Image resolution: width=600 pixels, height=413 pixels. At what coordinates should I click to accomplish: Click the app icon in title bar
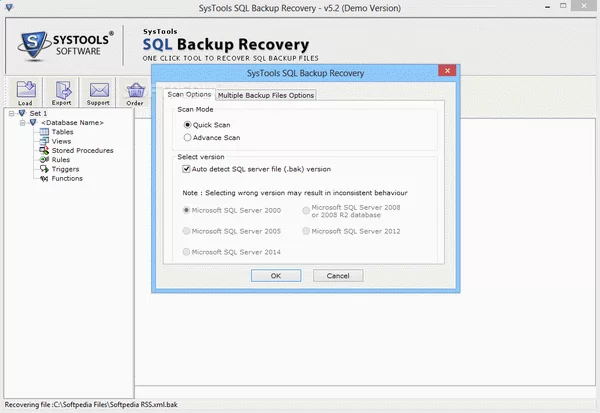point(9,7)
